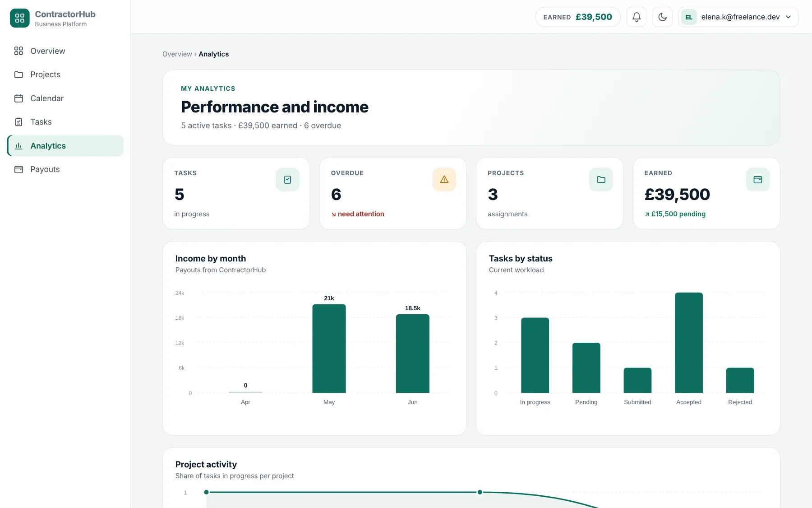Navigate to Payouts in sidebar
Image resolution: width=812 pixels, height=508 pixels.
pos(65,169)
